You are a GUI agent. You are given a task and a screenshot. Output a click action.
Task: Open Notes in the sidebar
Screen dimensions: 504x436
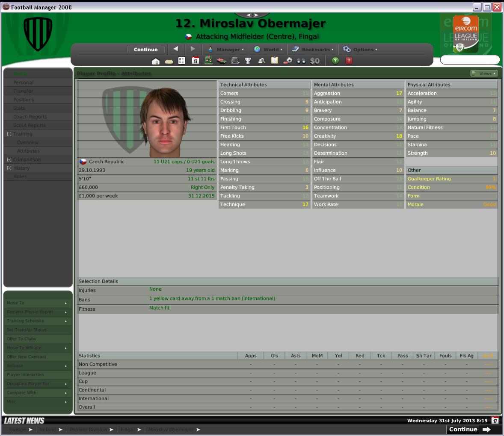(x=20, y=177)
